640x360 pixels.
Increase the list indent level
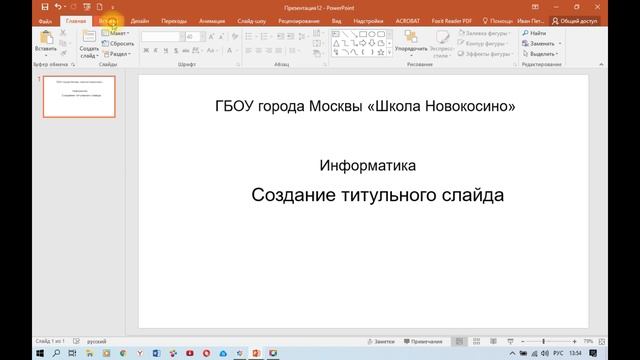point(290,37)
